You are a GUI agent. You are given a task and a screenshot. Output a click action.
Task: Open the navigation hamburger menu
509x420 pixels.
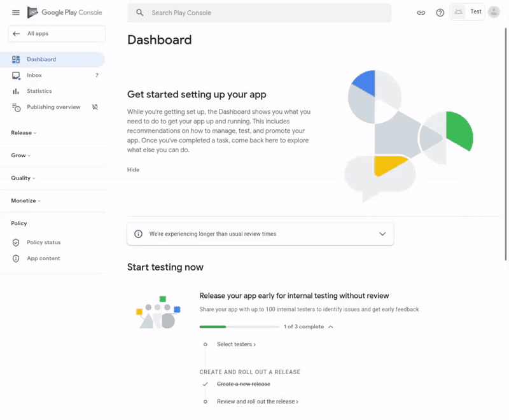(15, 11)
